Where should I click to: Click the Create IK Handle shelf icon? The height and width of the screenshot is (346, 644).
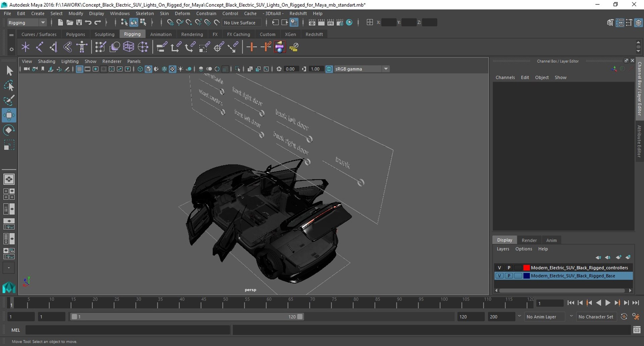tap(54, 47)
